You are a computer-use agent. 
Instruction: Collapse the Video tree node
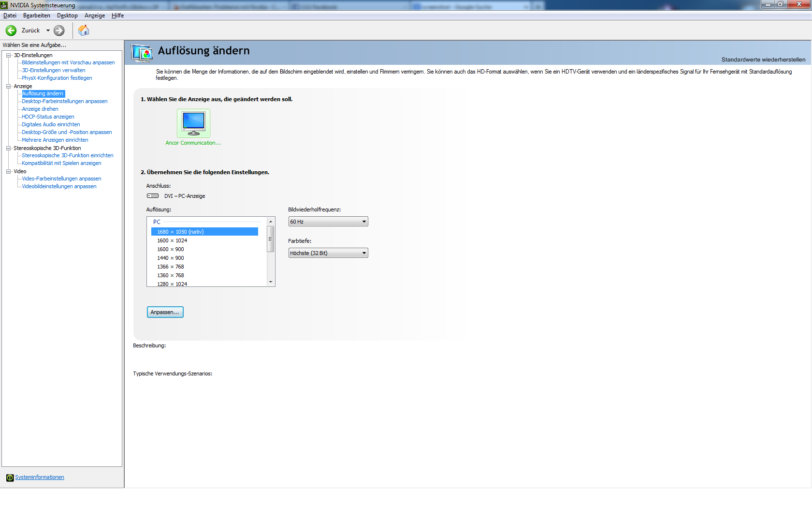click(8, 171)
